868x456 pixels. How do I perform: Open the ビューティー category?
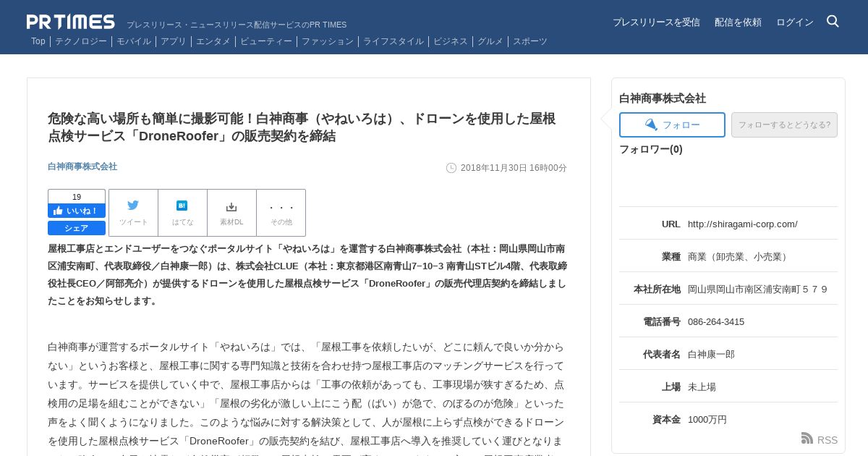(x=266, y=41)
